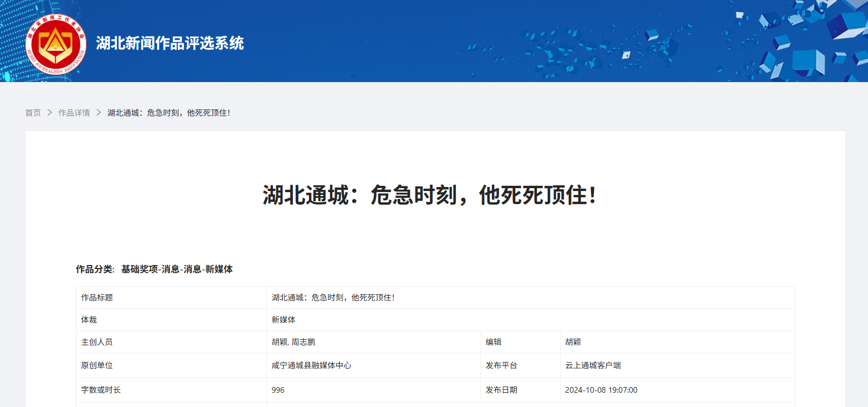Click the chevron arrow after 作品详情
This screenshot has height=407, width=868.
click(x=99, y=113)
